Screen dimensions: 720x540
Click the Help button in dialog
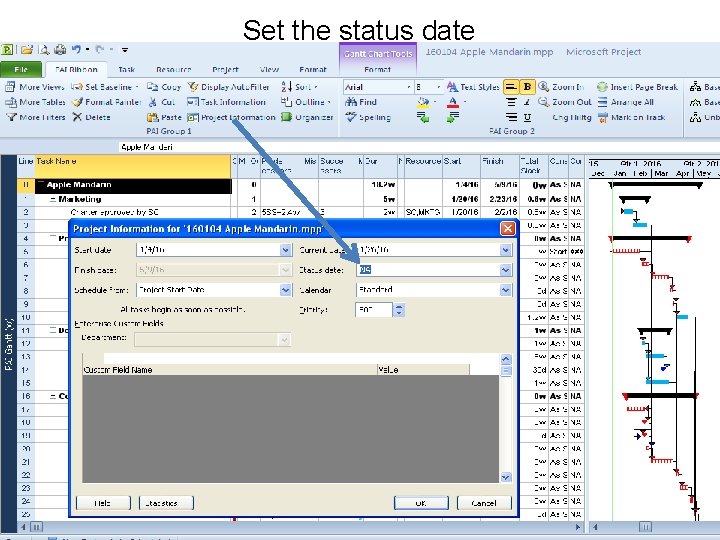(x=103, y=503)
